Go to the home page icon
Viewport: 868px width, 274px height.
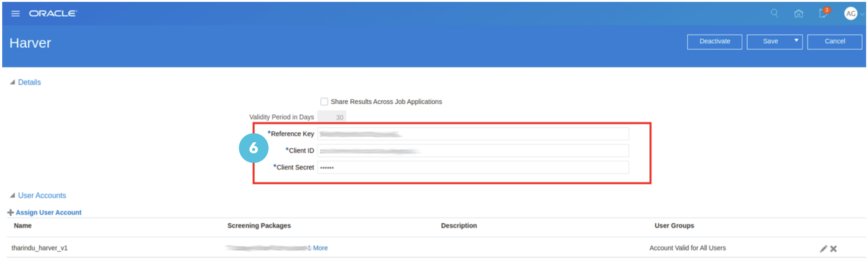click(x=799, y=14)
